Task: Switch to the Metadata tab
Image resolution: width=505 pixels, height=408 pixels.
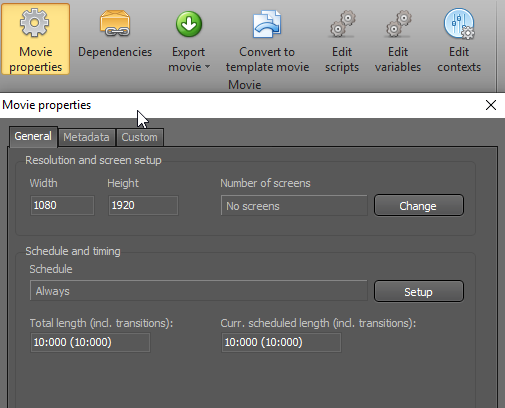Action: click(x=86, y=137)
